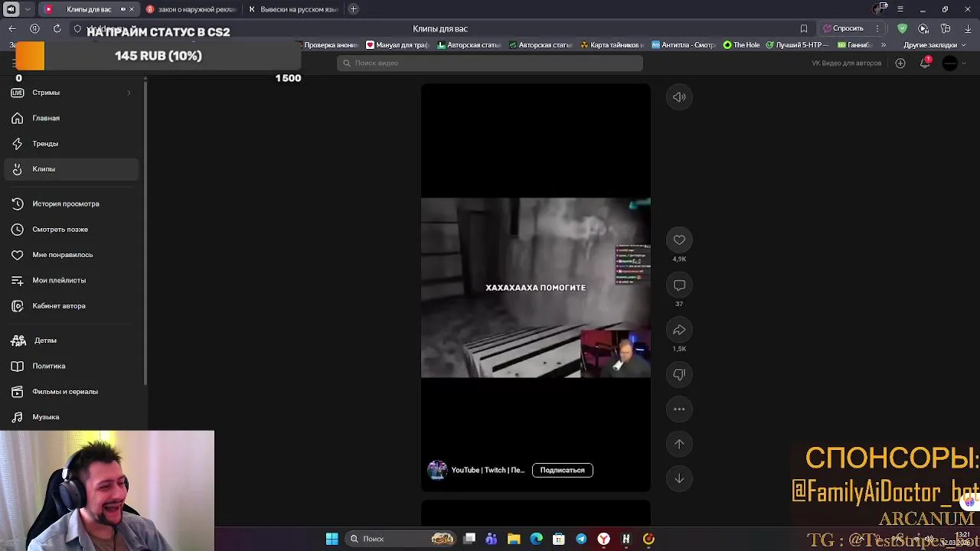Subscribe via the Подписаться button
The width and height of the screenshot is (980, 551).
[563, 471]
